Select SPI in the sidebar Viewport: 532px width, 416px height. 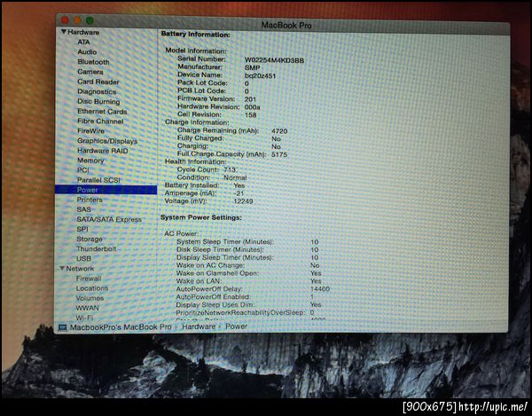tap(82, 229)
